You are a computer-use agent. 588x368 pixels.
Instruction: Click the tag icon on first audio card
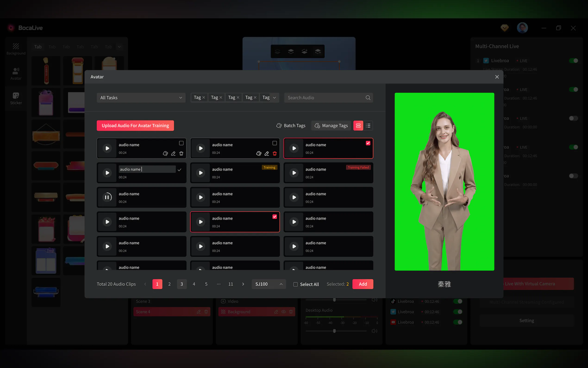coord(165,154)
